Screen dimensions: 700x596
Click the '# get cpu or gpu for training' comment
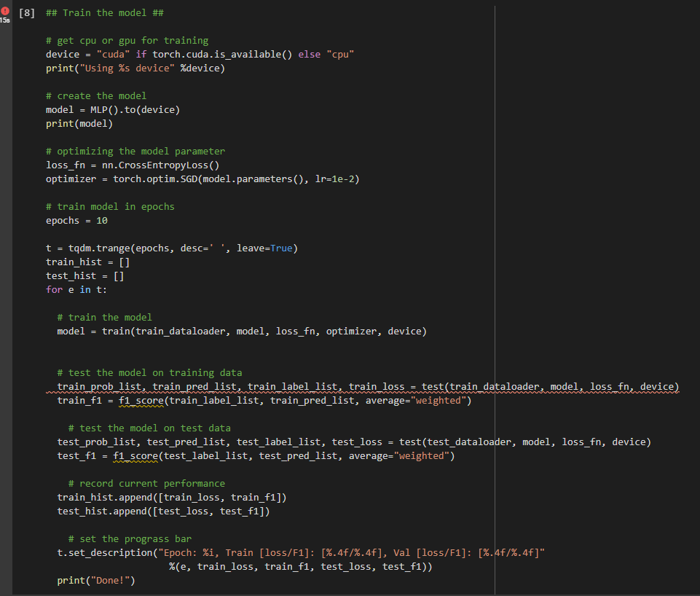(x=127, y=41)
